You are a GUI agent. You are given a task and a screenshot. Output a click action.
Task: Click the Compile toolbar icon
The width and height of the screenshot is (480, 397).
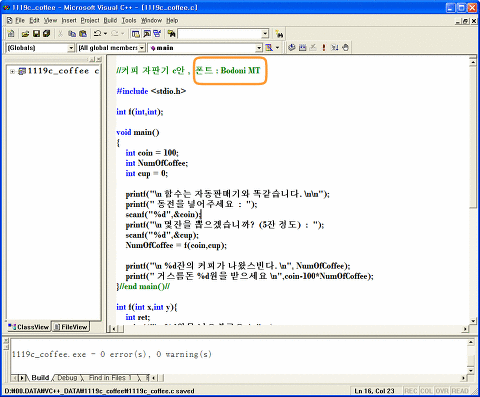pos(292,48)
